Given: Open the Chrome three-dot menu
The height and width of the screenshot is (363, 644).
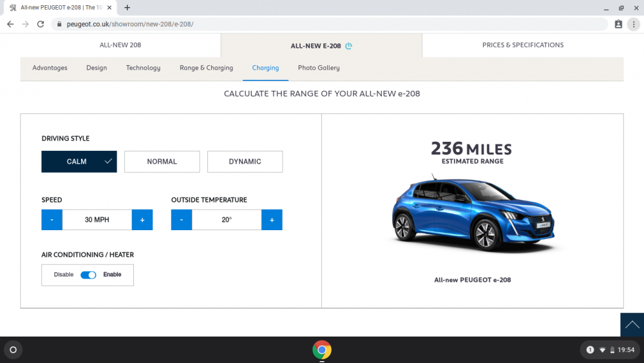Looking at the screenshot, I should pyautogui.click(x=634, y=25).
